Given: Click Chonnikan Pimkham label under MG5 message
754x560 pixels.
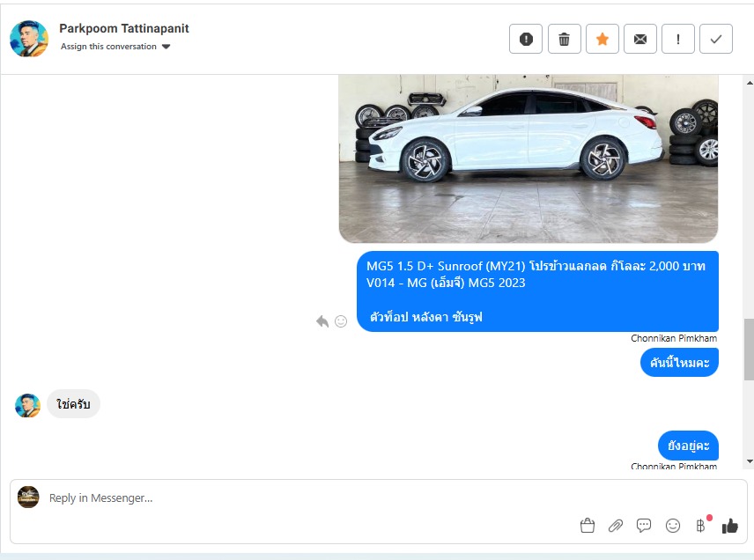Looking at the screenshot, I should coord(674,338).
